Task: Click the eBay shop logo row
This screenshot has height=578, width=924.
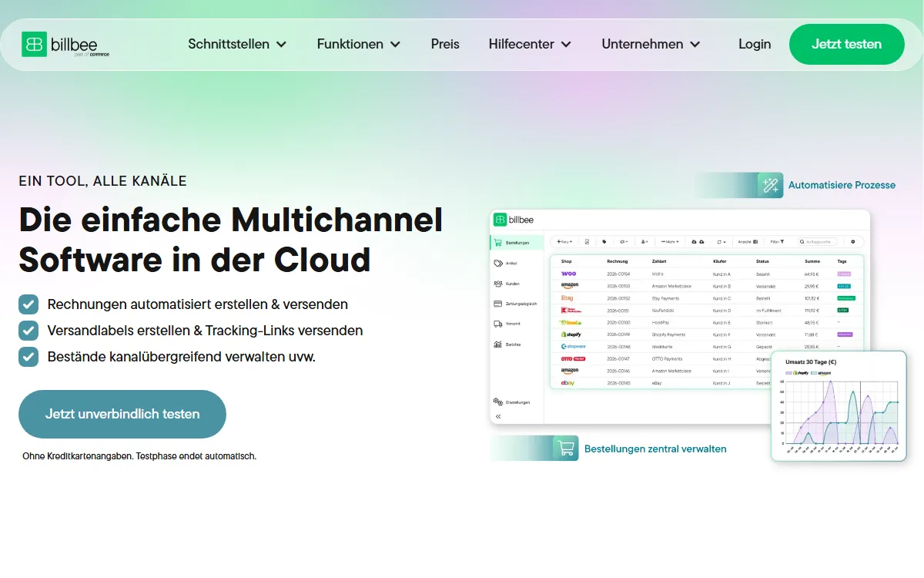Action: coord(567,383)
